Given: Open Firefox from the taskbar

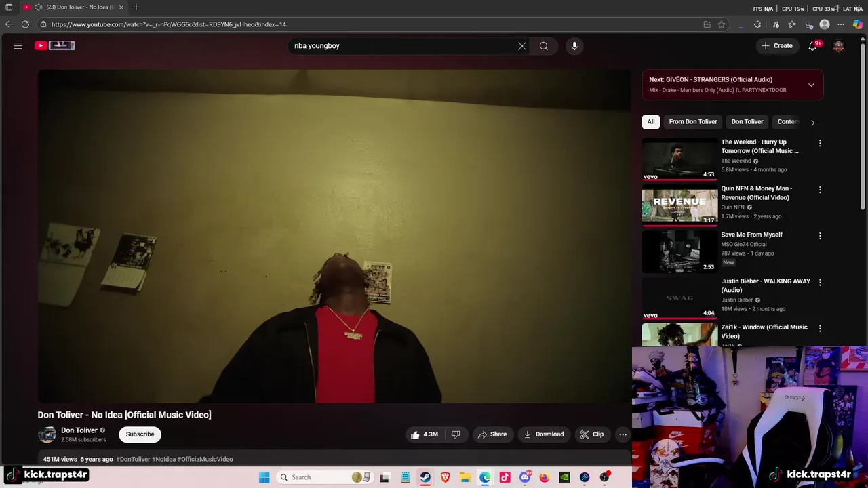Looking at the screenshot, I should tap(545, 477).
